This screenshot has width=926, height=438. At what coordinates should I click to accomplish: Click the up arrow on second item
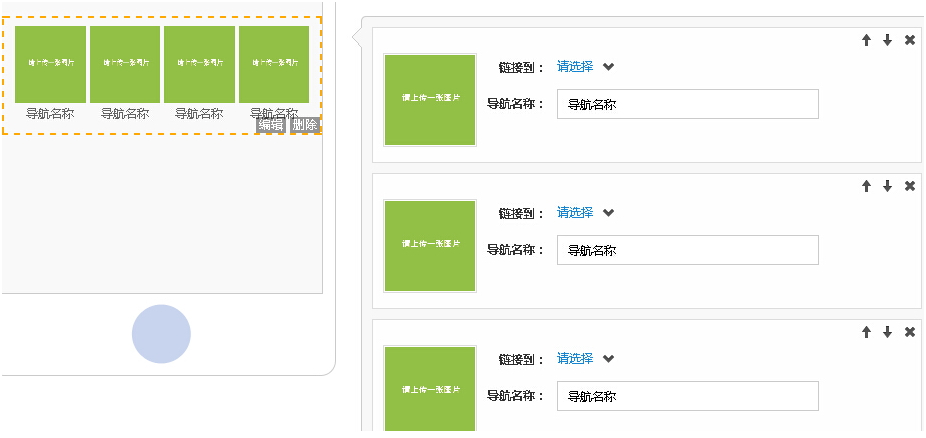(867, 186)
